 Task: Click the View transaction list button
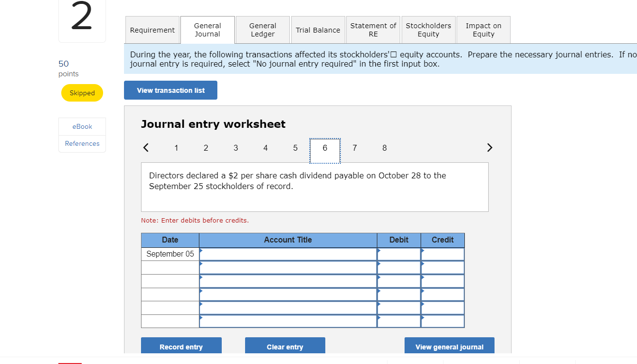(170, 90)
